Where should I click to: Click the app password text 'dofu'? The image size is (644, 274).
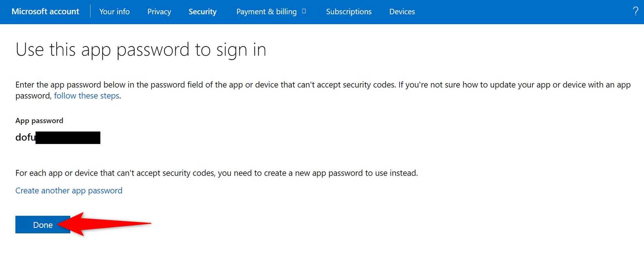pyautogui.click(x=25, y=137)
